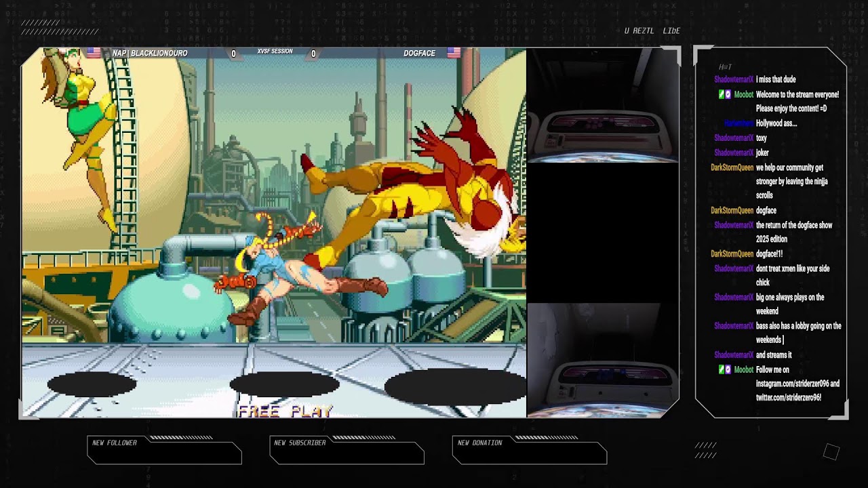Click the 'joker' chat message
This screenshot has height=488, width=868.
pyautogui.click(x=762, y=153)
